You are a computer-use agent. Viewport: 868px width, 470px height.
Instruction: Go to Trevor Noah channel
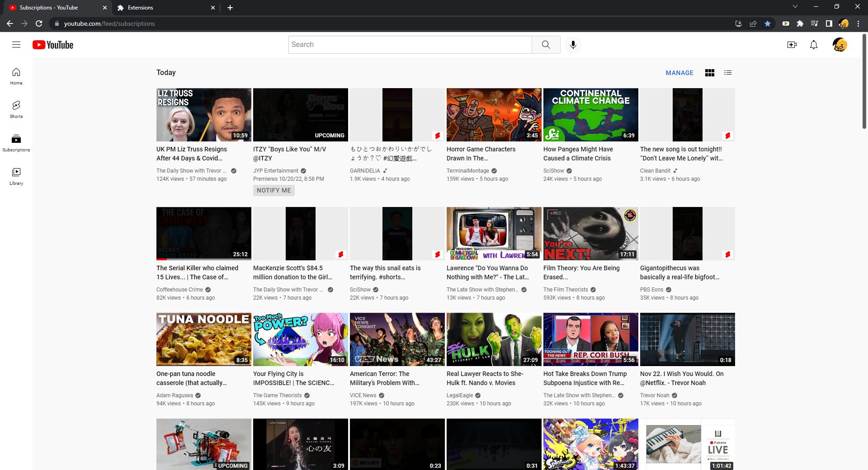[655, 395]
